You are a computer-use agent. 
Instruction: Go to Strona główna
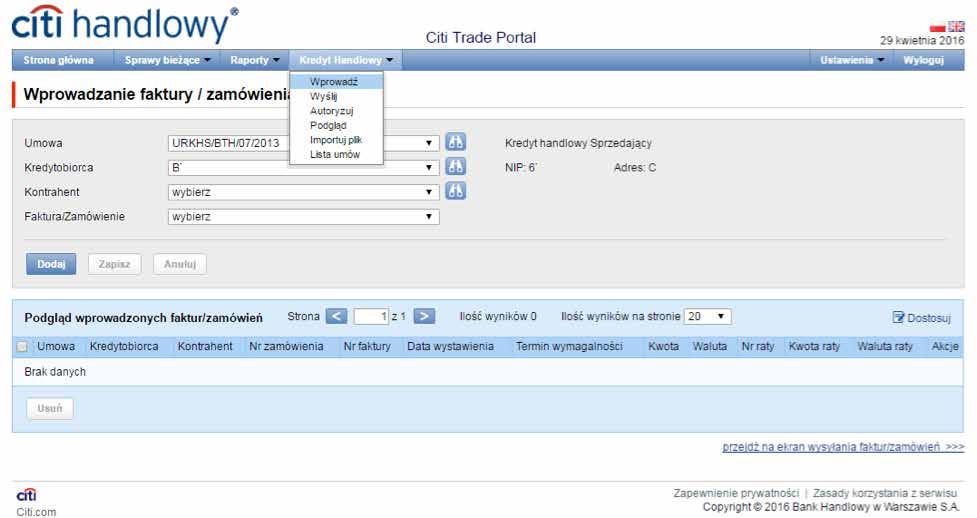tap(59, 60)
